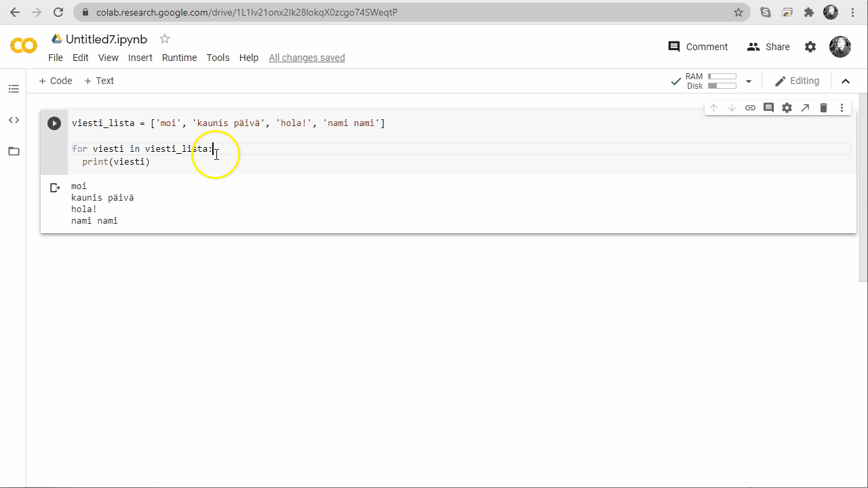Open the Comment panel

tap(698, 47)
